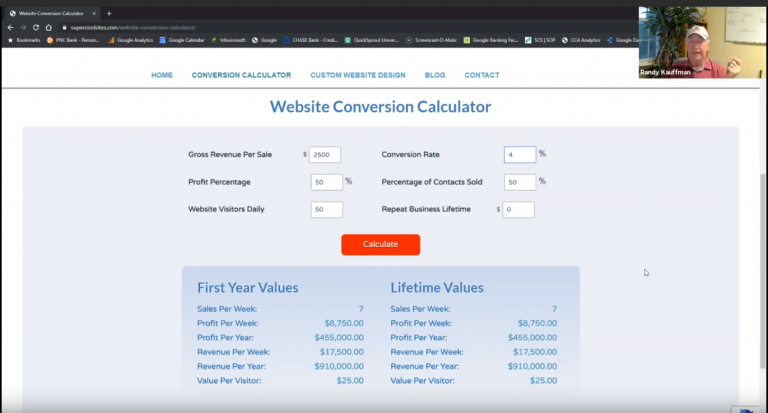Image resolution: width=768 pixels, height=413 pixels.
Task: Go to browser home page icon
Action: coord(48,27)
